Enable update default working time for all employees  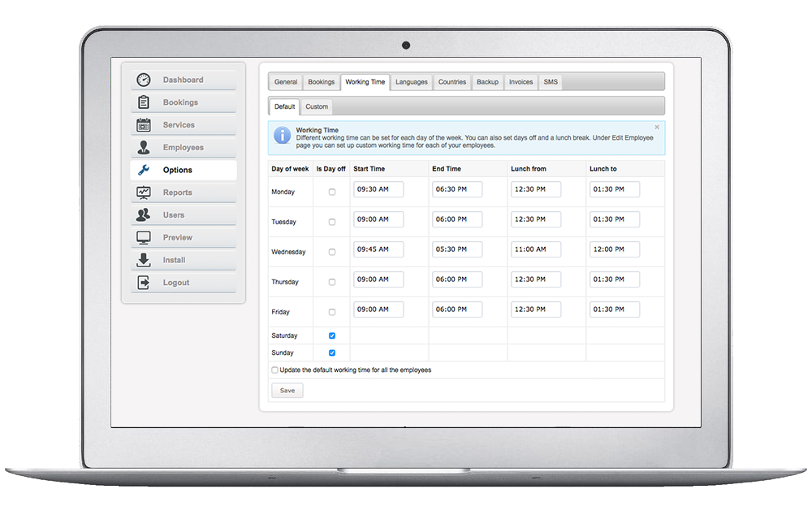(274, 370)
